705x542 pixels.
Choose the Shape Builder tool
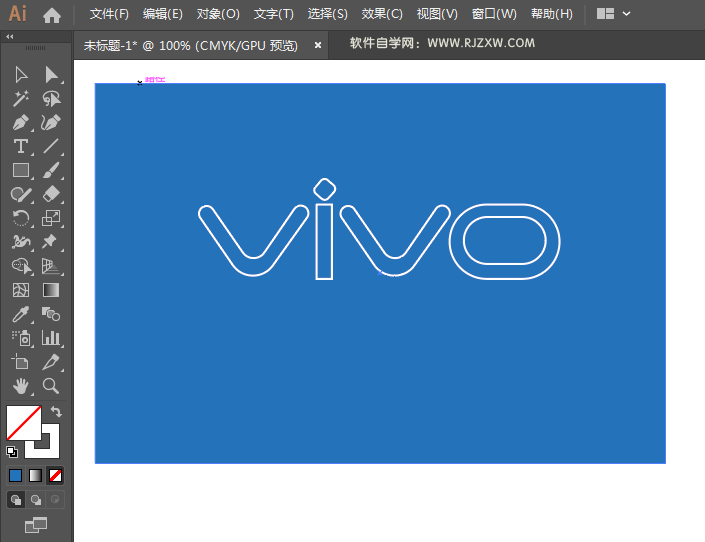coord(21,266)
